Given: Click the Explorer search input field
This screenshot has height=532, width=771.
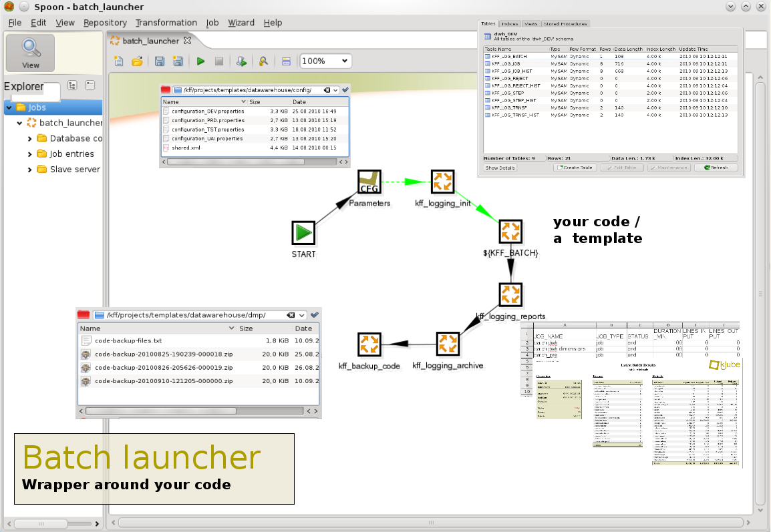Looking at the screenshot, I should click(35, 92).
